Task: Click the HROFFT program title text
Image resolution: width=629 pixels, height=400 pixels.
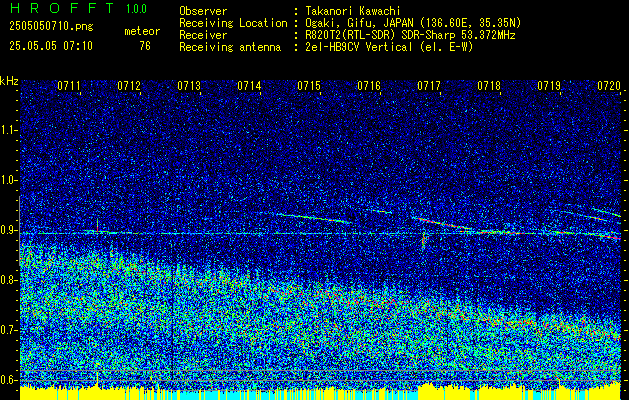Action: point(61,8)
